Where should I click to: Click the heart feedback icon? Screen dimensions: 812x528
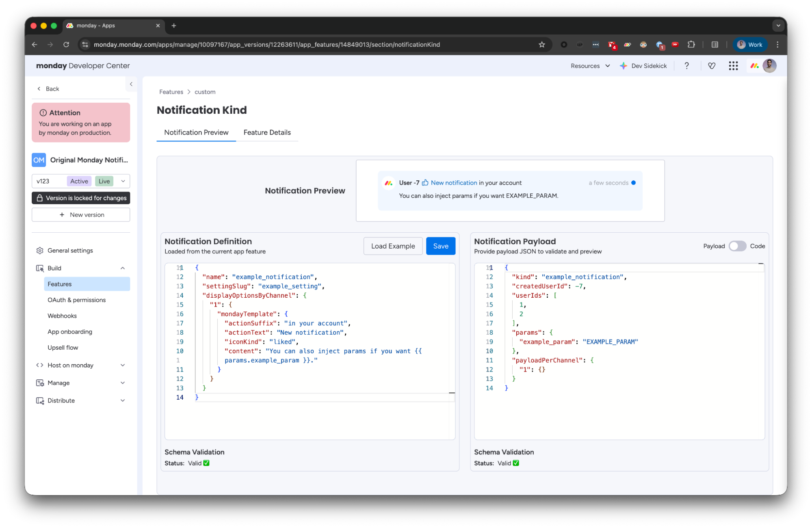click(x=712, y=66)
